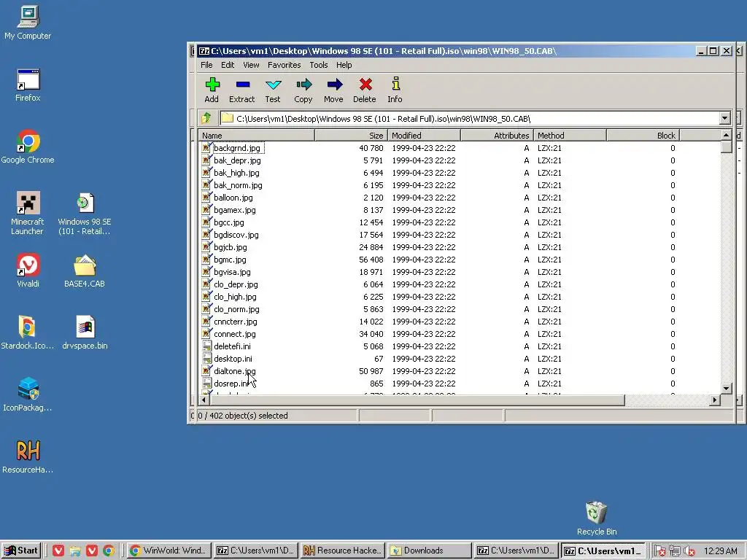Open the Favorites menu
This screenshot has height=560, width=747.
(x=284, y=65)
